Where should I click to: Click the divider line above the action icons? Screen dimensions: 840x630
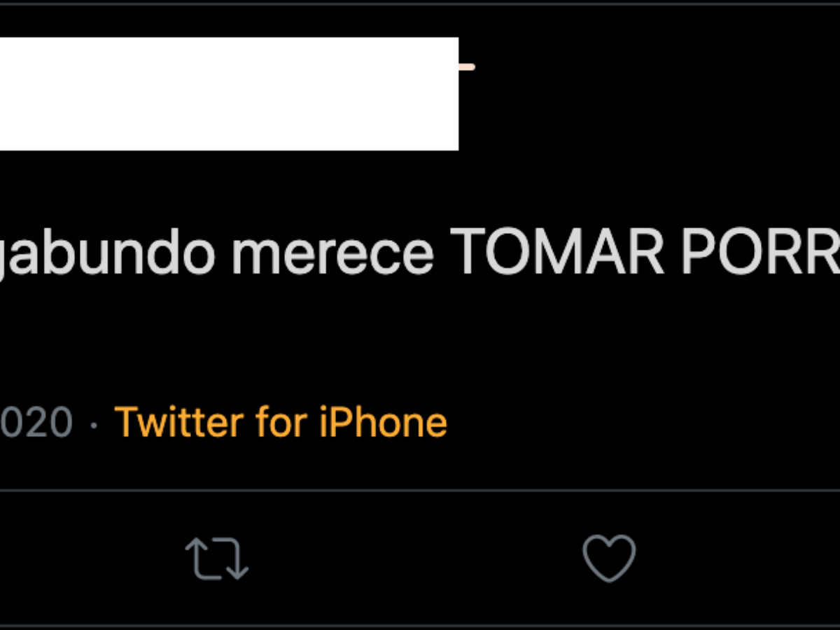pos(420,491)
